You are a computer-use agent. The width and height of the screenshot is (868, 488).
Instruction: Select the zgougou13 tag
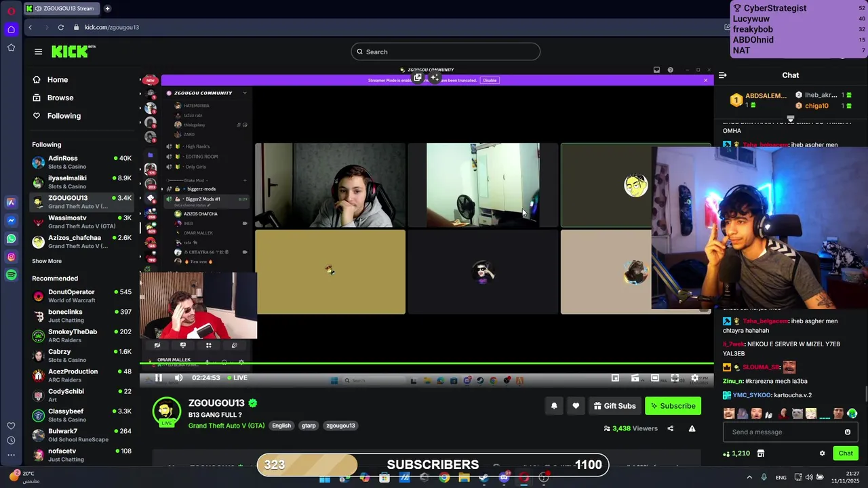tap(340, 426)
